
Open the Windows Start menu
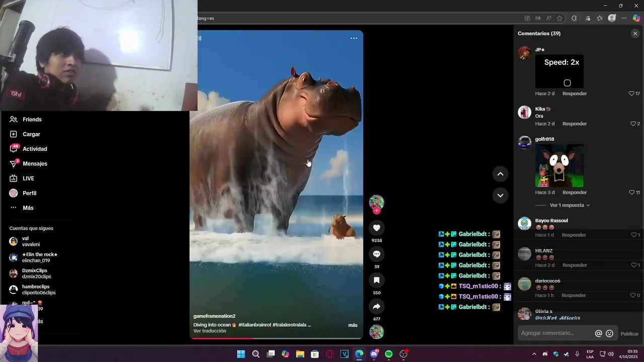[241, 354]
